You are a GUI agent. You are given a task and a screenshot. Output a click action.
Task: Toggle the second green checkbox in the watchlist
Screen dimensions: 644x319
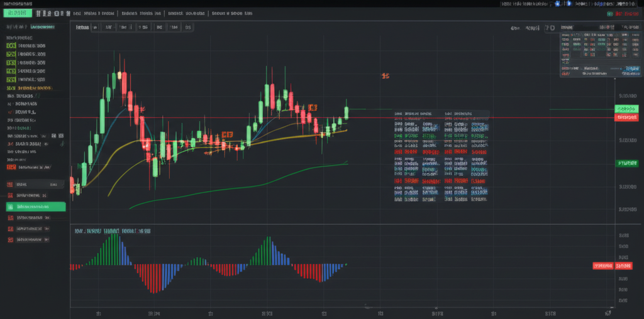(x=11, y=55)
